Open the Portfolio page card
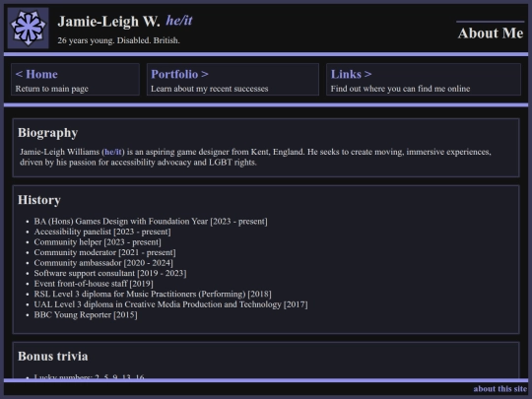 (x=233, y=80)
